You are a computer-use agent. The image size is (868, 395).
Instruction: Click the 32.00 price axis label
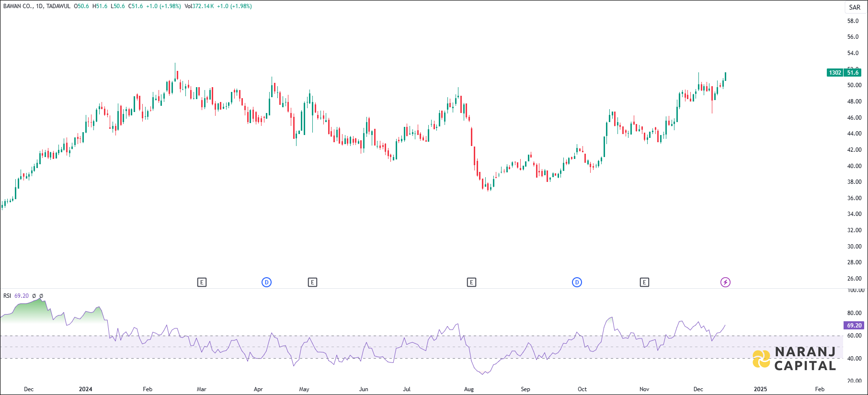tap(855, 230)
